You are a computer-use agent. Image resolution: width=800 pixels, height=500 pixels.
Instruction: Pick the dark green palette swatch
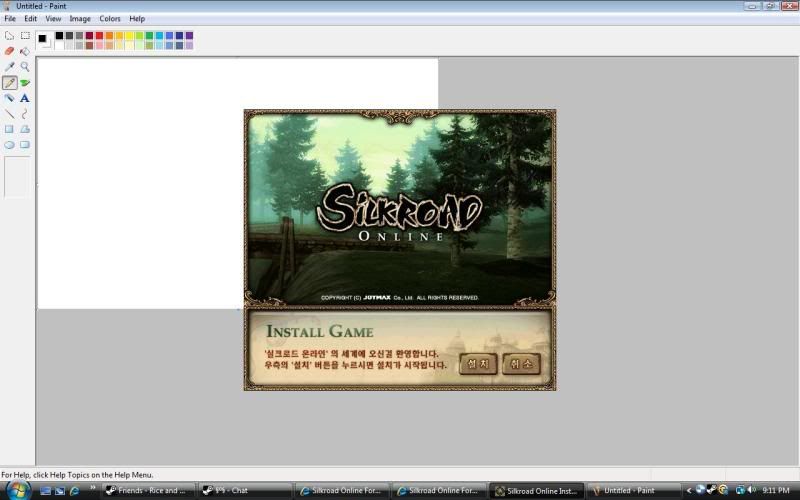pyautogui.click(x=149, y=35)
